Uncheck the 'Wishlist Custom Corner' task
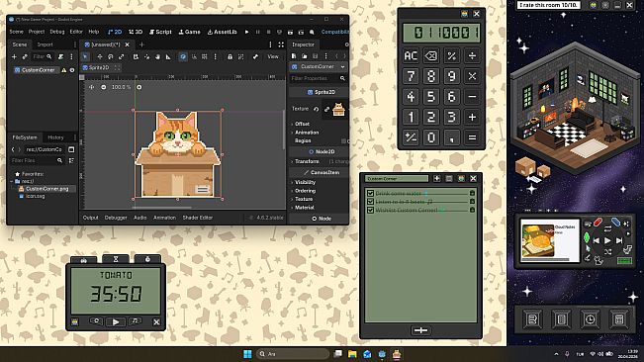This screenshot has height=362, width=644. coord(370,210)
